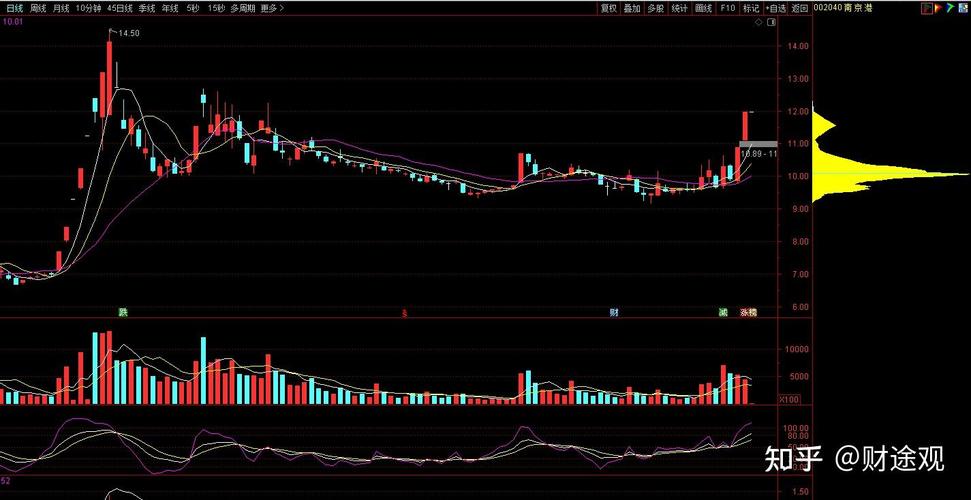Click the blue grid icon at top right

tap(963, 8)
